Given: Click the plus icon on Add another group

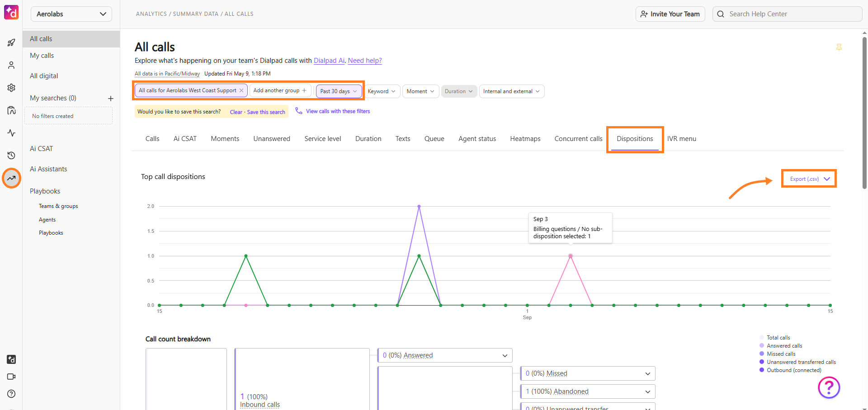Looking at the screenshot, I should [x=304, y=90].
